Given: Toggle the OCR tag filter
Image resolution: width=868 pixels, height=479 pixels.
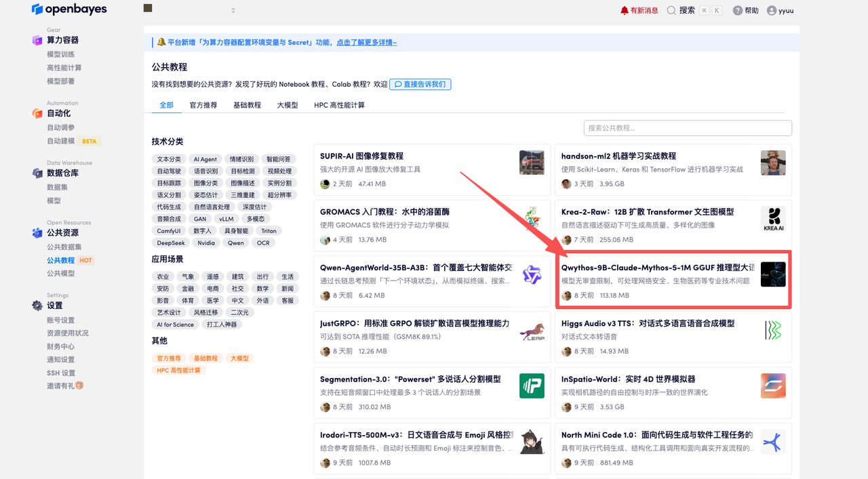Looking at the screenshot, I should 263,243.
